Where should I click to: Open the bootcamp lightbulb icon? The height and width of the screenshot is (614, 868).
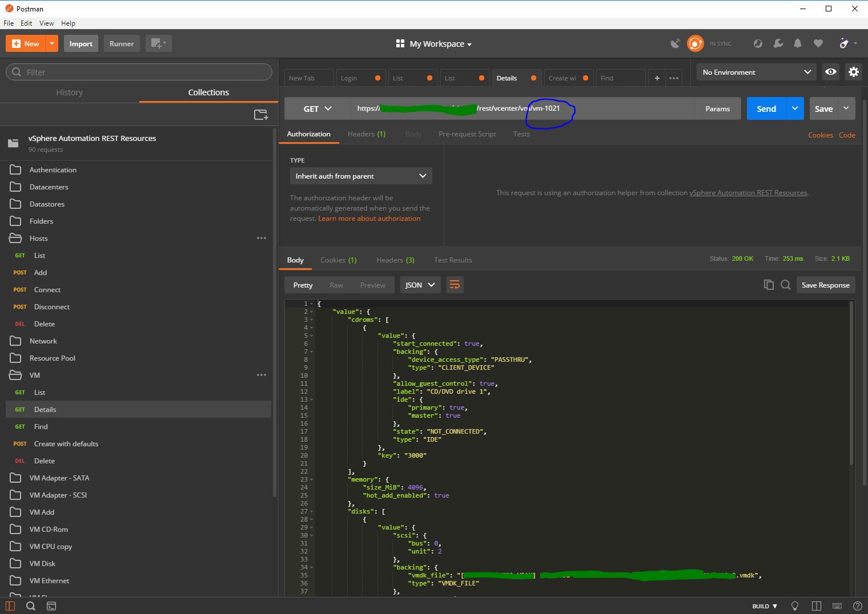tap(795, 606)
